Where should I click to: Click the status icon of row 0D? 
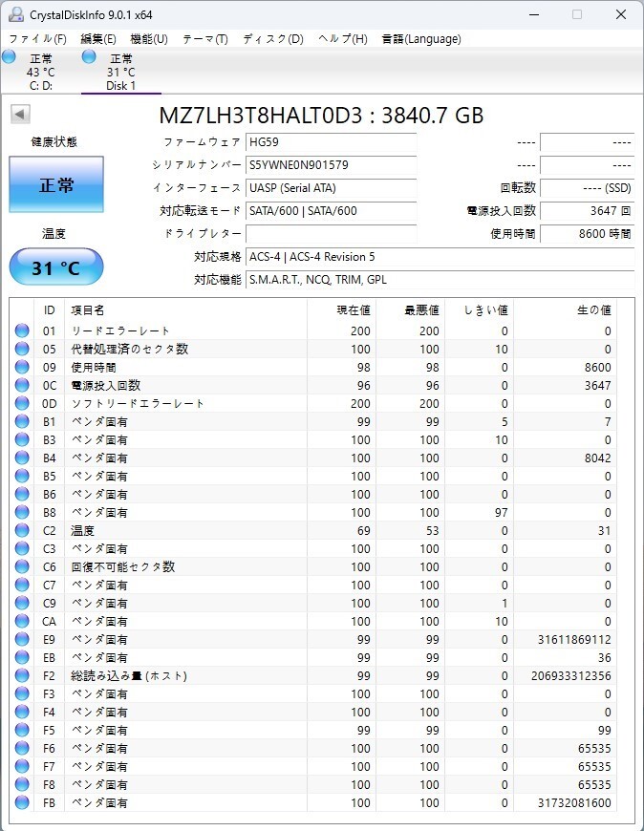pos(22,403)
